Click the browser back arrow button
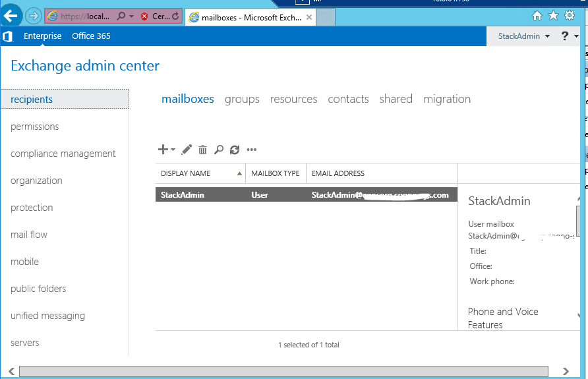The width and height of the screenshot is (588, 379). 12,16
